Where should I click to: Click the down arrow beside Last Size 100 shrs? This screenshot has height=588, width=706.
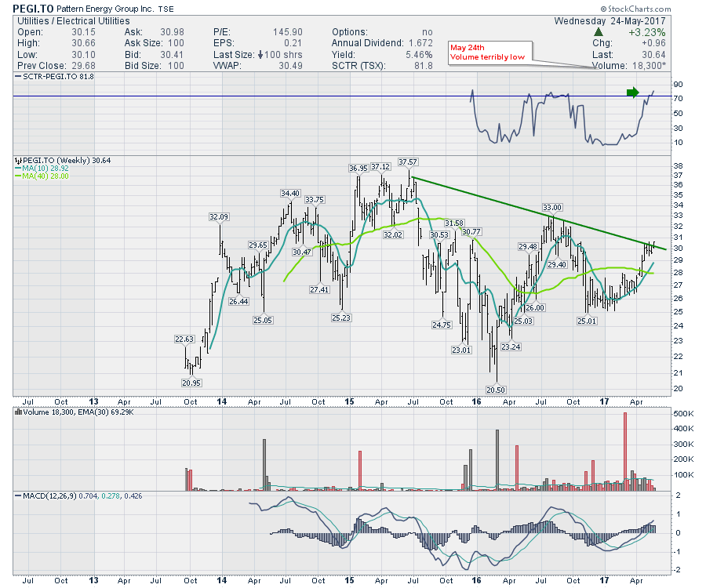point(260,55)
